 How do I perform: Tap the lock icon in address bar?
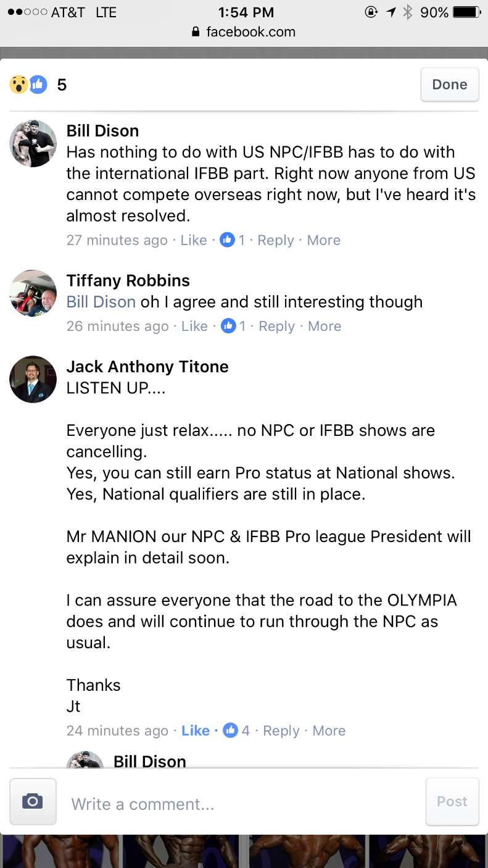196,32
